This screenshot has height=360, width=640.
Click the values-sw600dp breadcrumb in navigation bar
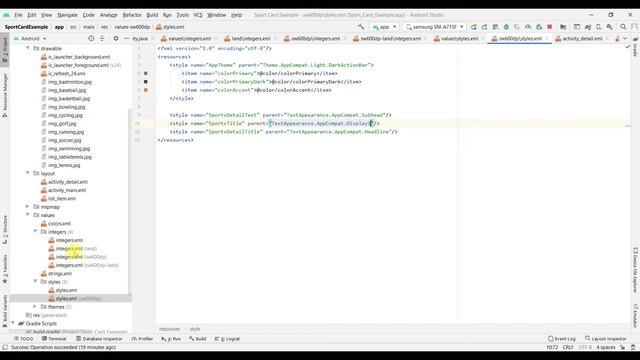tap(132, 27)
